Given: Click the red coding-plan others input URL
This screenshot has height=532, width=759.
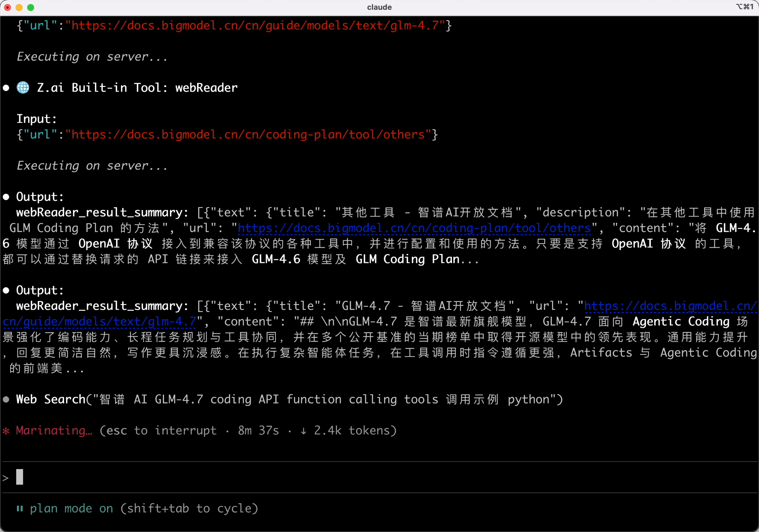Looking at the screenshot, I should [x=248, y=135].
